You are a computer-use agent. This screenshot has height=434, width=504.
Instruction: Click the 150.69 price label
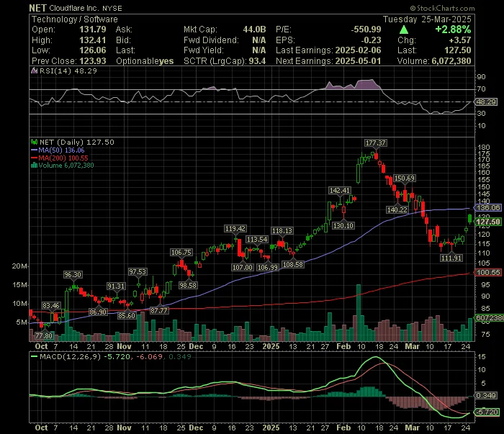point(405,178)
